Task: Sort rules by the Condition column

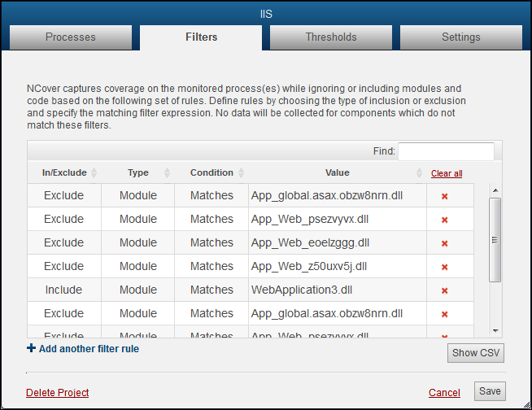Action: pyautogui.click(x=211, y=172)
